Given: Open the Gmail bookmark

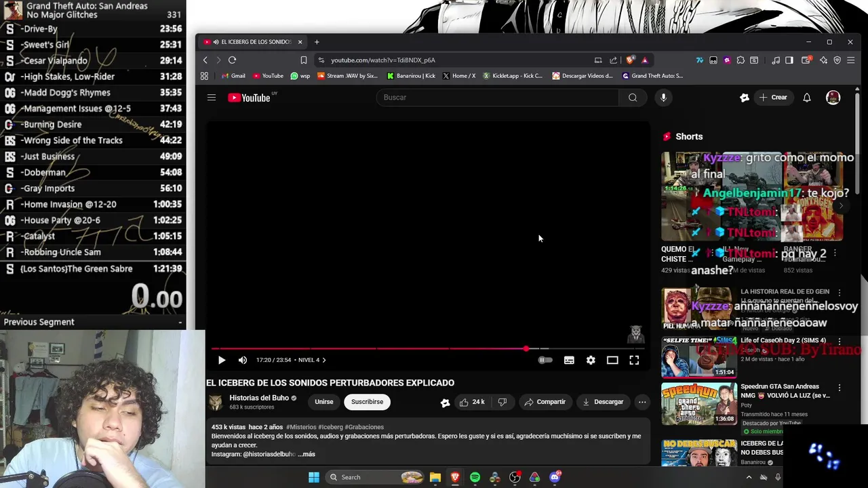Looking at the screenshot, I should [233, 76].
